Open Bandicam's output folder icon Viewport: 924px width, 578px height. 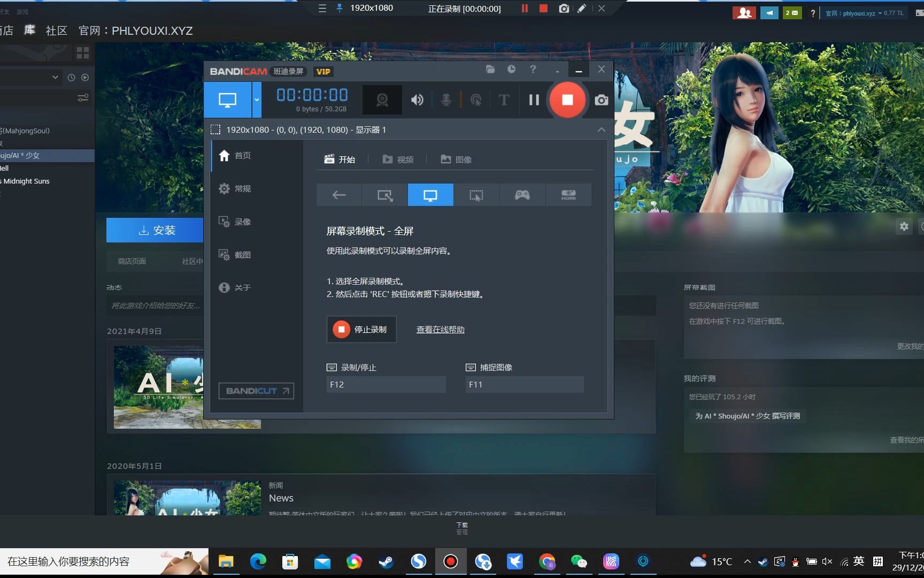click(490, 70)
